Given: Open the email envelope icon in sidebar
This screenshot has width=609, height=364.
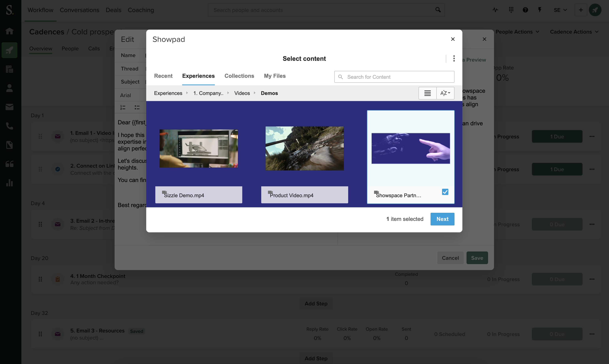Looking at the screenshot, I should 9,107.
